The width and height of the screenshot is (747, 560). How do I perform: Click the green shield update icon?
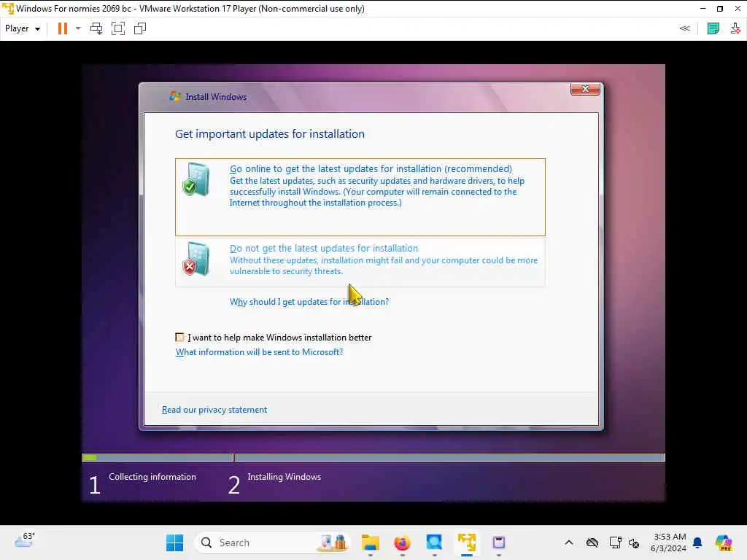(196, 179)
